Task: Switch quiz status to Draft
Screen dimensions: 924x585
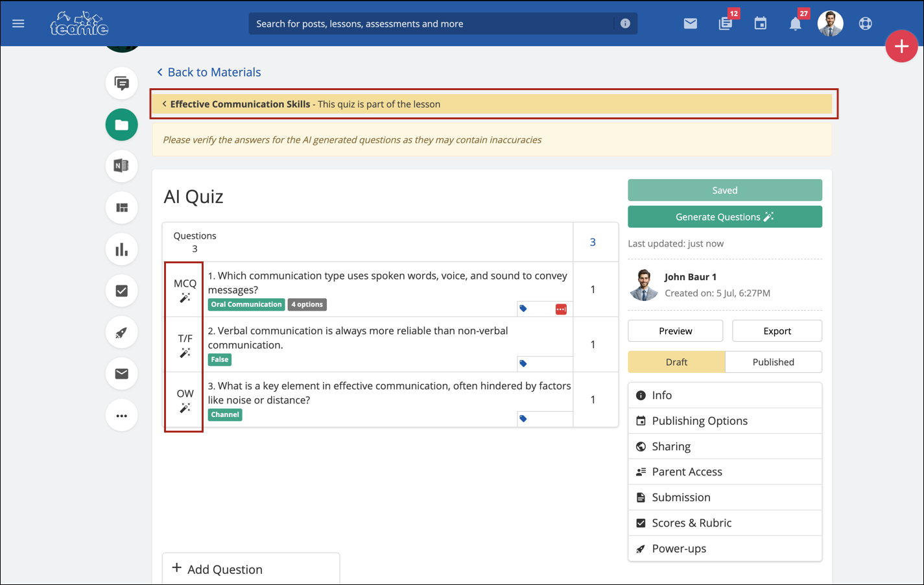Action: click(x=676, y=362)
